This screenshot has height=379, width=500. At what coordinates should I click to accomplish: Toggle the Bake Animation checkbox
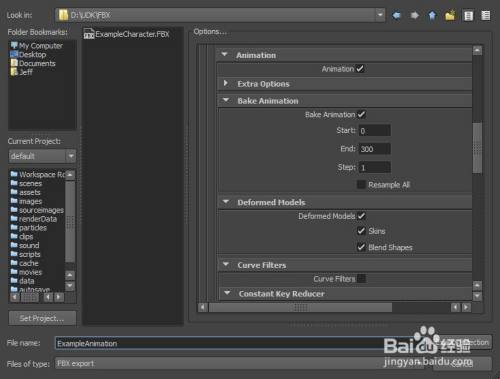[361, 114]
